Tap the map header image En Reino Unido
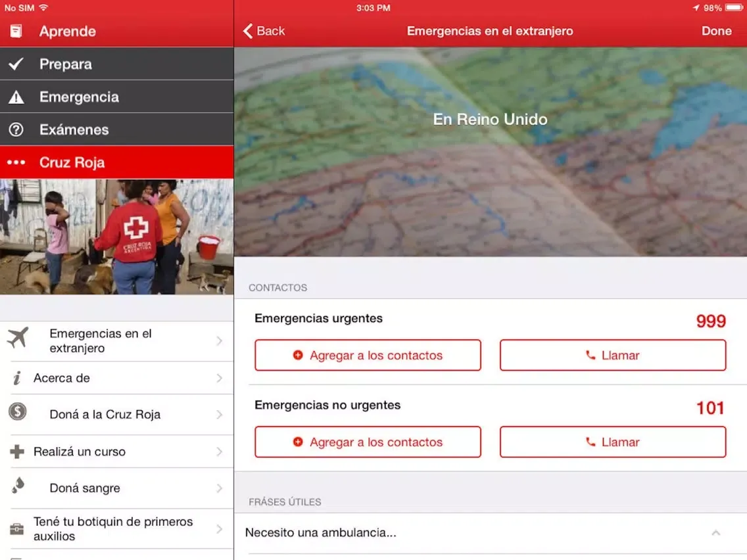The image size is (747, 560). point(491,152)
